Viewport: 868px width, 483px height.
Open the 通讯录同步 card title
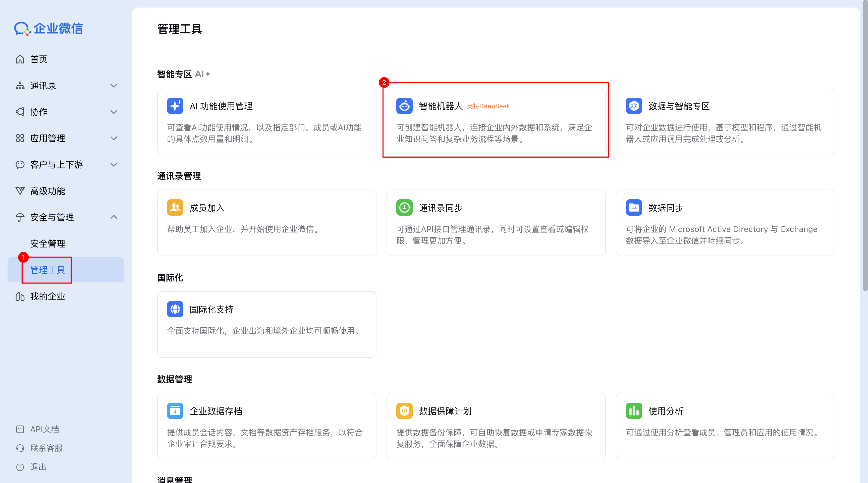click(441, 208)
